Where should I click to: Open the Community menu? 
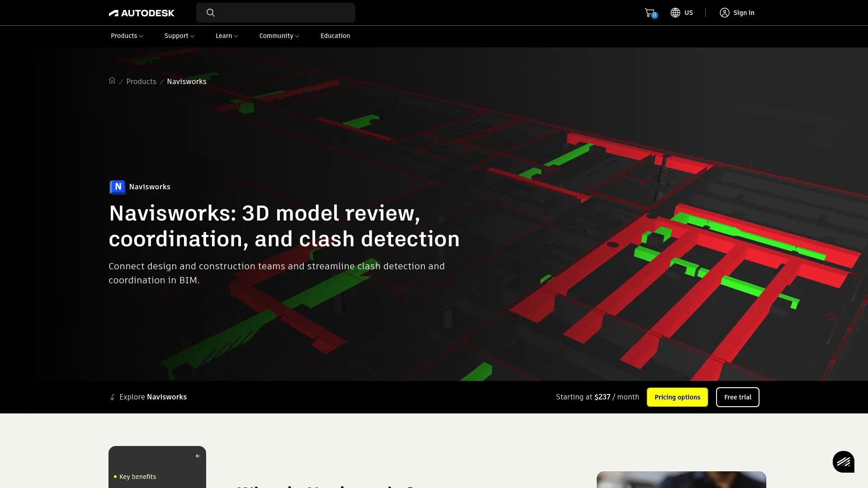pos(279,36)
